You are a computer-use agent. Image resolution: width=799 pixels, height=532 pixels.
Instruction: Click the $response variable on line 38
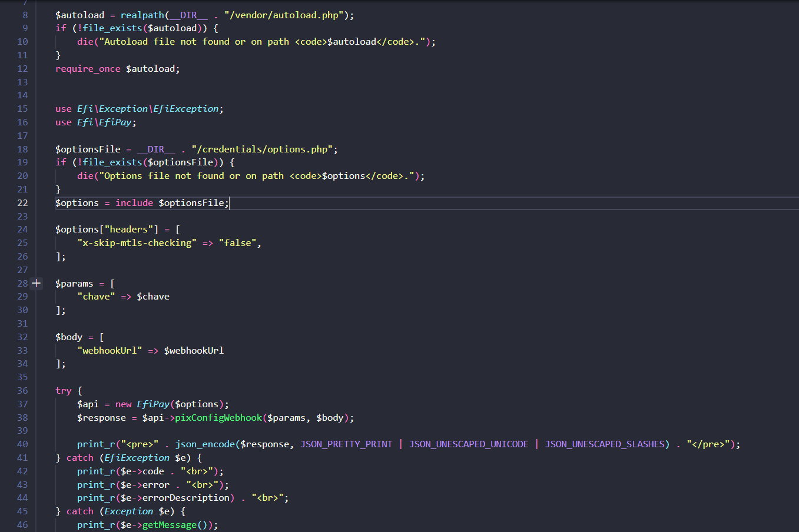click(x=101, y=418)
